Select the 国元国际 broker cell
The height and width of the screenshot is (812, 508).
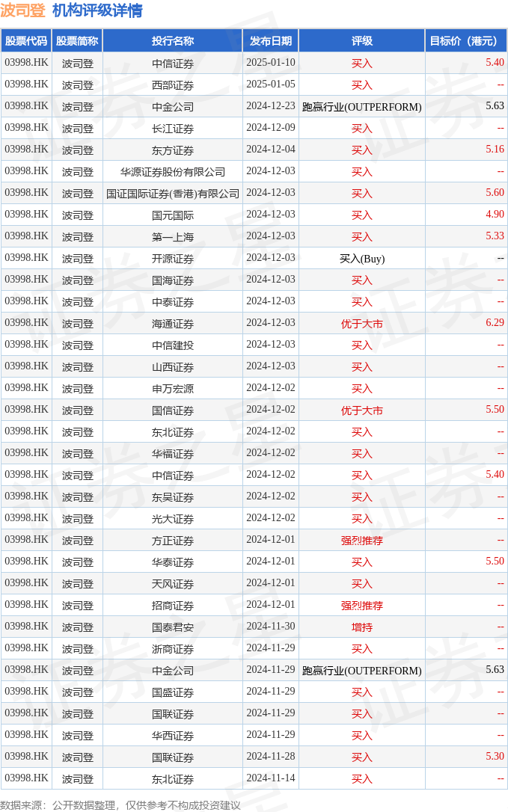tap(173, 215)
